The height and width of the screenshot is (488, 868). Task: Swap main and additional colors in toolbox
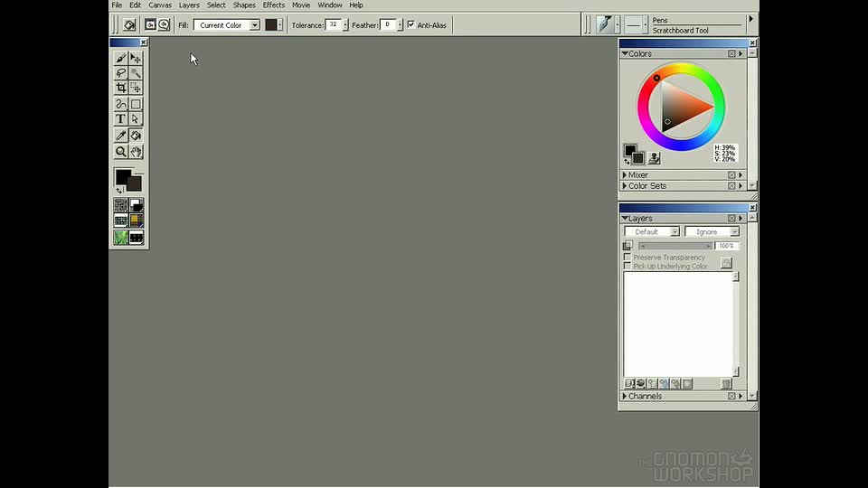[x=119, y=191]
